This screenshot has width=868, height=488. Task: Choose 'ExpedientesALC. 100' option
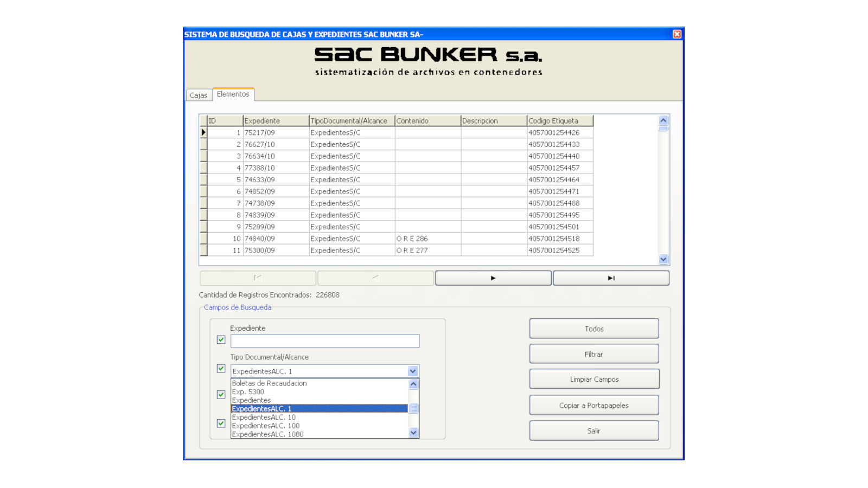pos(266,426)
